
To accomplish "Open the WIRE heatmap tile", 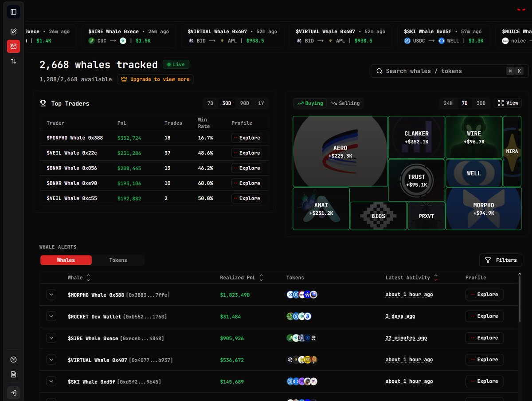I will [x=474, y=137].
